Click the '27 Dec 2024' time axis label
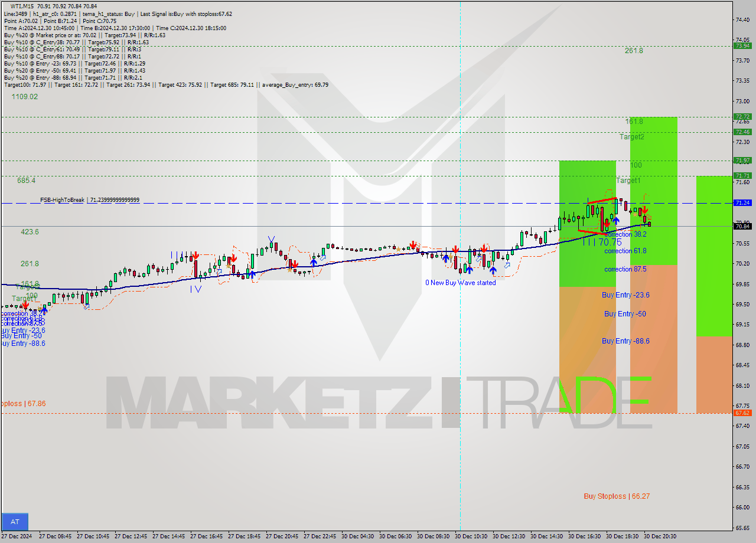This screenshot has width=756, height=543. [x=17, y=537]
